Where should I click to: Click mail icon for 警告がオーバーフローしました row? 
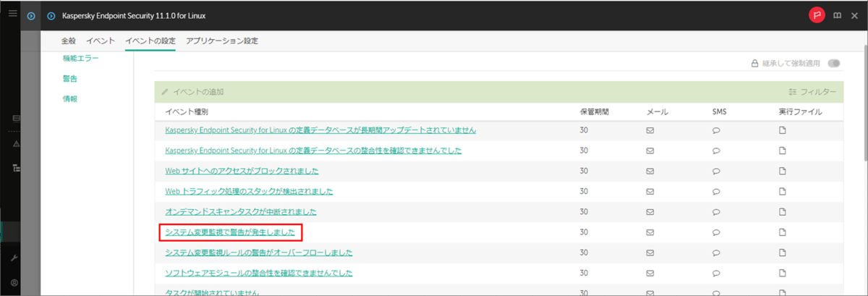tap(650, 253)
